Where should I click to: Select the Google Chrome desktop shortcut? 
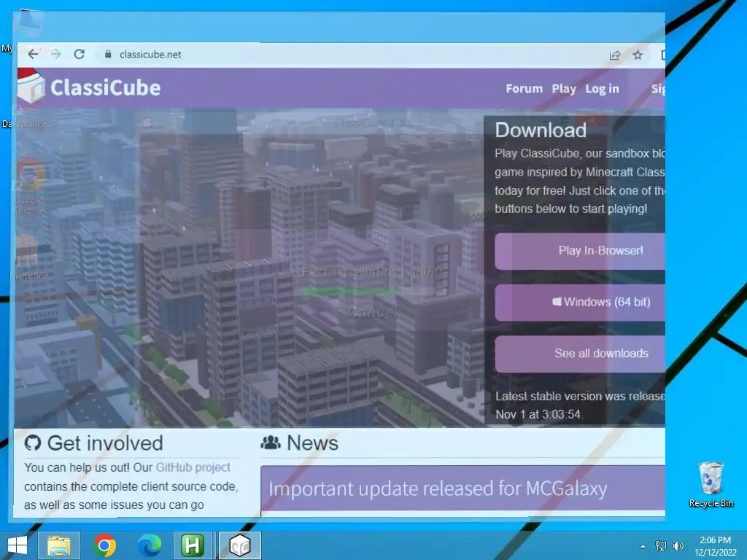tap(29, 187)
